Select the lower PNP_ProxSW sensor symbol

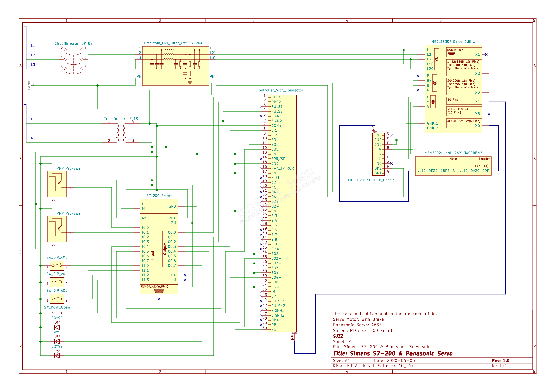57,229
